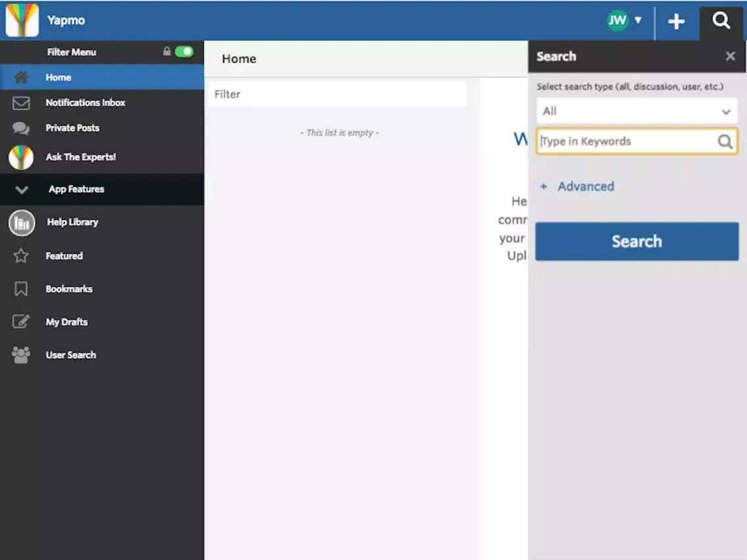Select Featured in the sidebar
This screenshot has width=747, height=560.
point(102,256)
